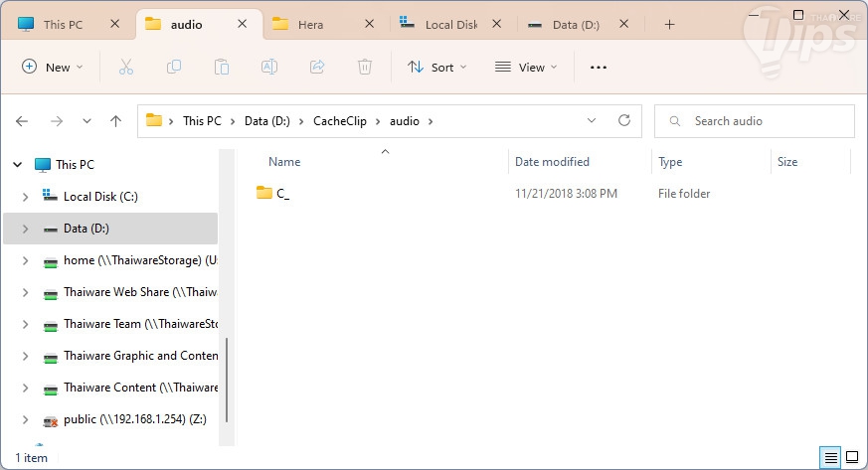Switch to the Hera tab
The width and height of the screenshot is (868, 470).
pyautogui.click(x=310, y=24)
